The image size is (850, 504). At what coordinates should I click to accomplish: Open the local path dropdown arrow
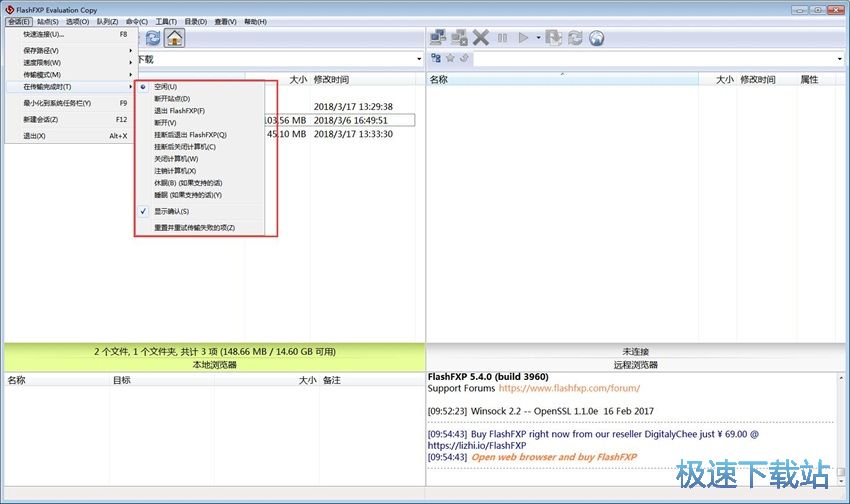(x=419, y=59)
